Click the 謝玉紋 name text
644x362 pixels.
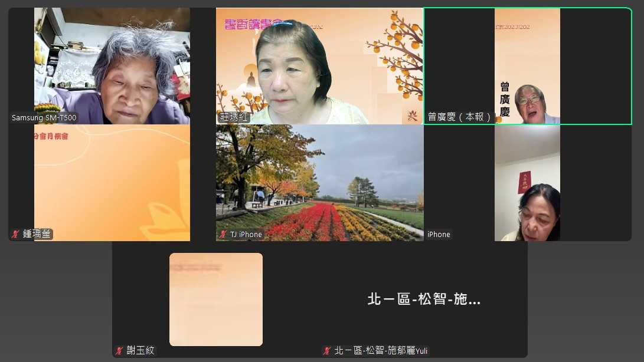point(140,350)
